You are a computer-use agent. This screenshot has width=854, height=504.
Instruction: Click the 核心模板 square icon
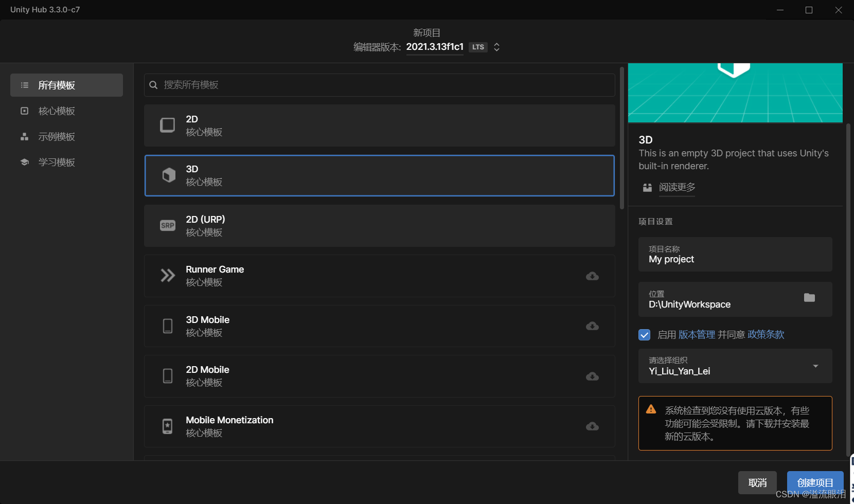click(x=24, y=111)
